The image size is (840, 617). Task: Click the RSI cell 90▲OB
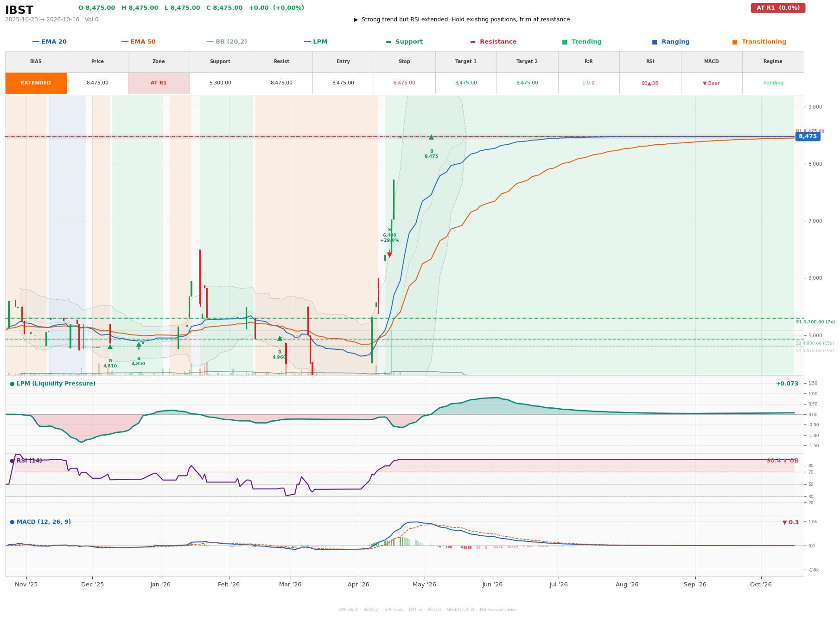(x=650, y=83)
